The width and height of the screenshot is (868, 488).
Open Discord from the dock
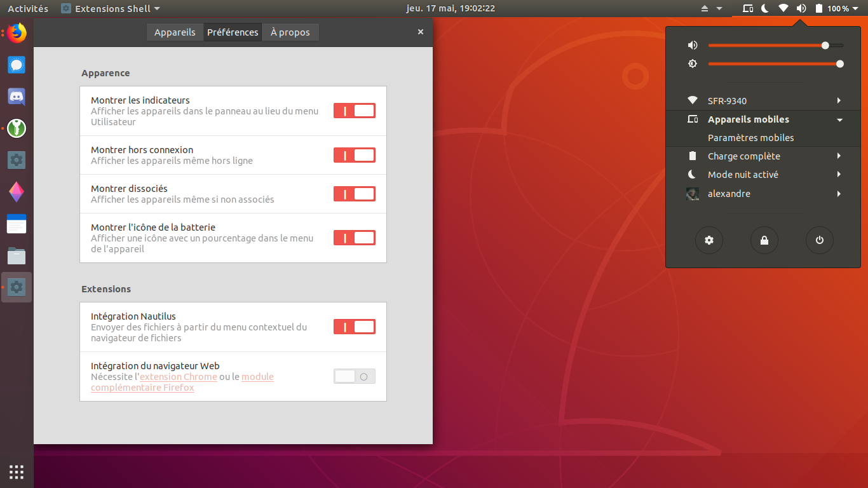tap(17, 97)
